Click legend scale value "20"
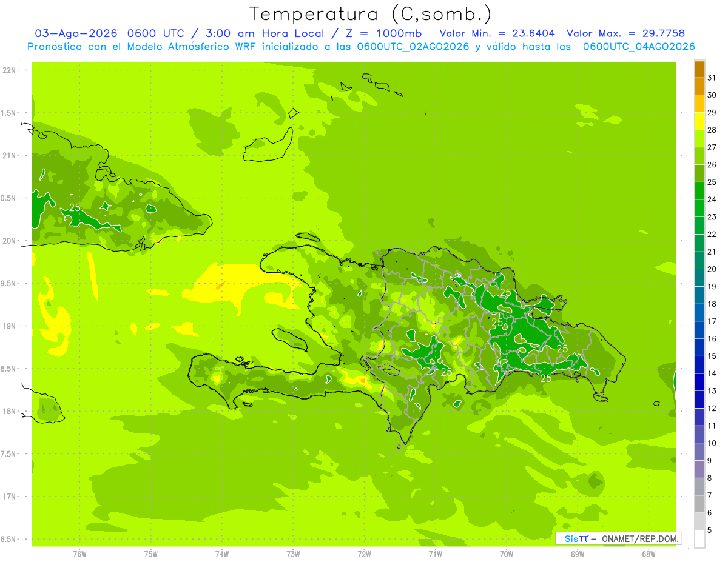Screen dimensions: 728x562 pyautogui.click(x=712, y=269)
